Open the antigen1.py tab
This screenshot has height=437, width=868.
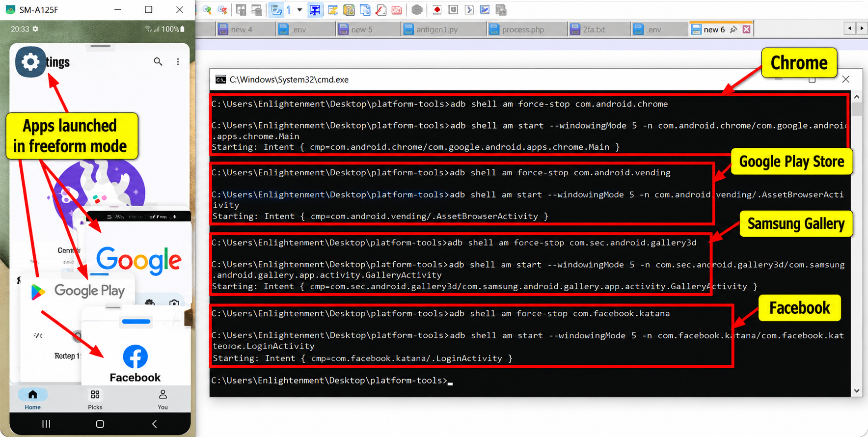tap(443, 29)
